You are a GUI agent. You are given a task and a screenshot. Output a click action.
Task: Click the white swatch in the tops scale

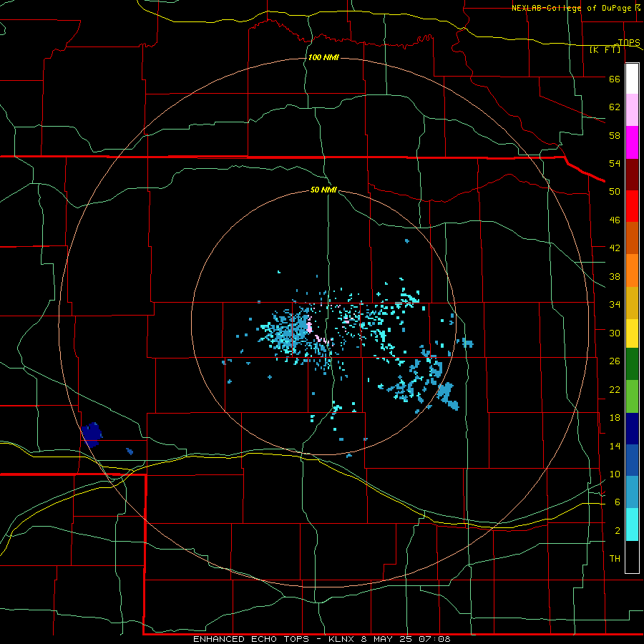point(632,79)
